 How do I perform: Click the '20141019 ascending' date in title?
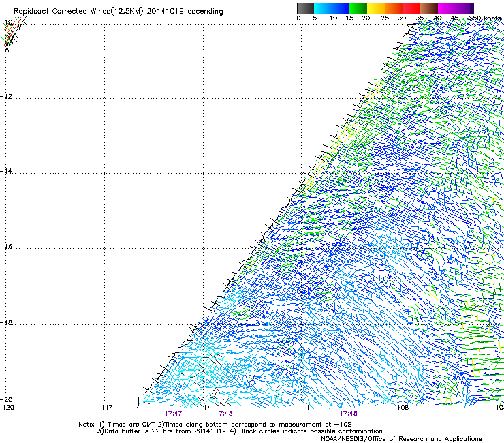(185, 11)
